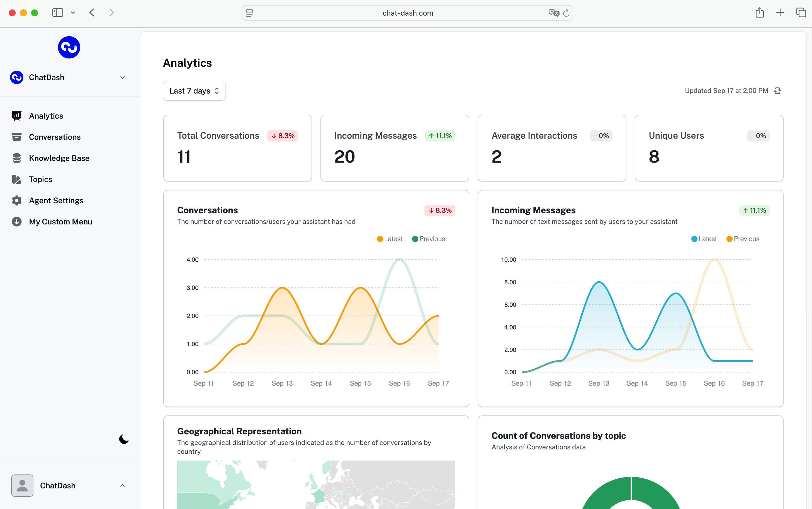Toggle the Latest series in Conversations chart legend
Viewport: 812px width, 509px height.
pos(389,239)
